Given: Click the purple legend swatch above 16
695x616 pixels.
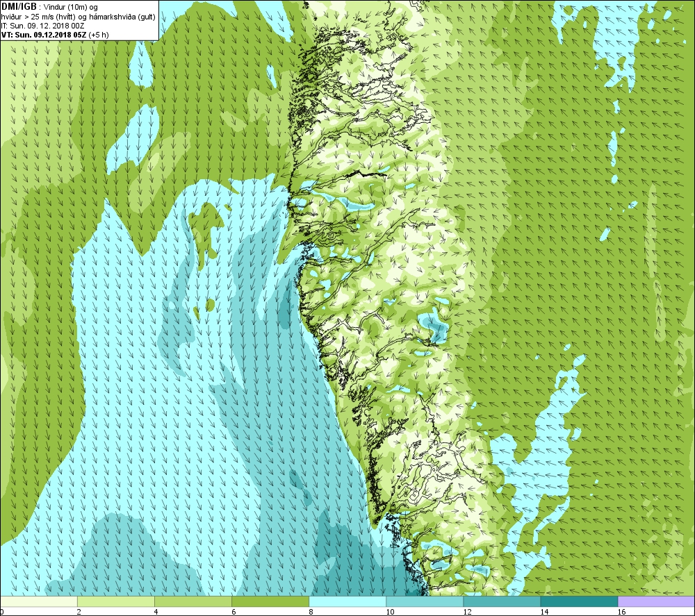Looking at the screenshot, I should [656, 601].
